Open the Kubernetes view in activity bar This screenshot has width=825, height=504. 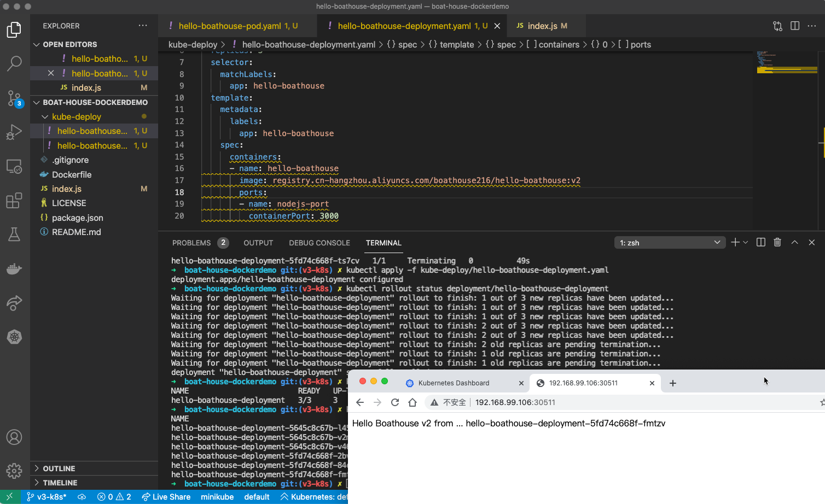[14, 337]
